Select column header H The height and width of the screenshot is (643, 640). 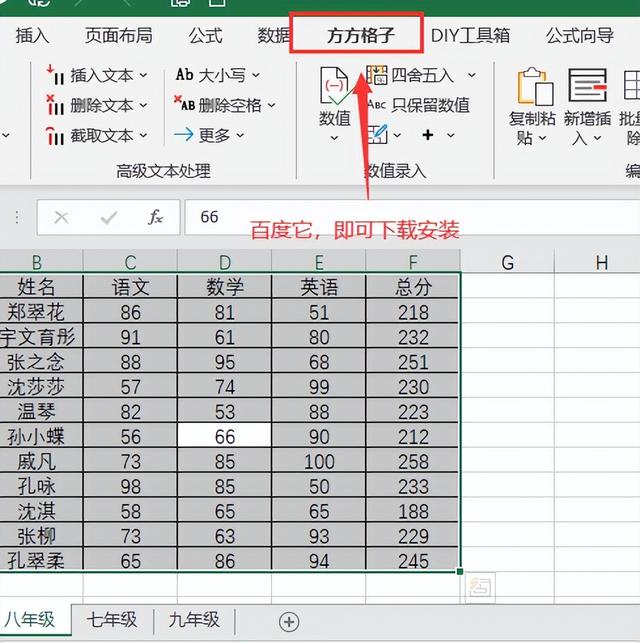601,262
